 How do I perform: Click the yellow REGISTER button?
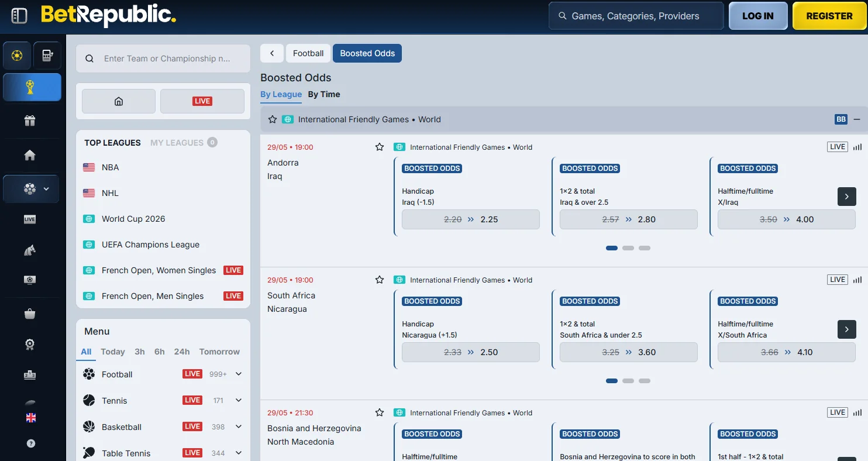point(829,16)
